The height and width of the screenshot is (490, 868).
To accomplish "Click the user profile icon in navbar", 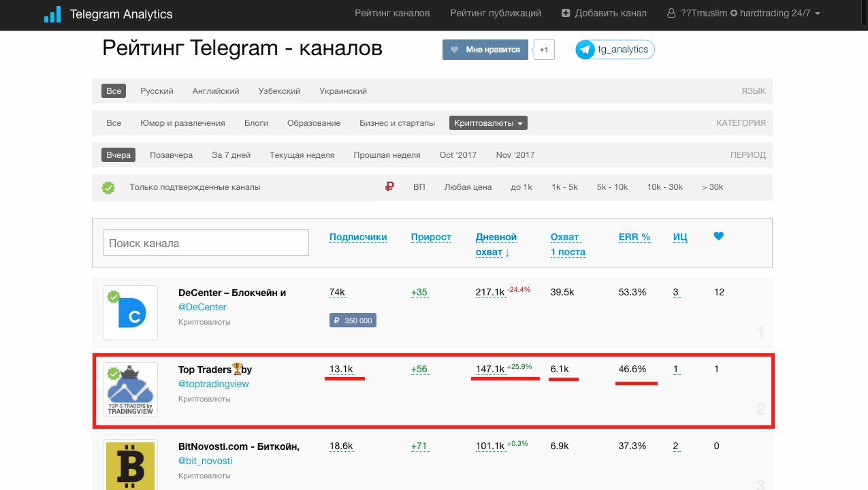I will coord(672,13).
